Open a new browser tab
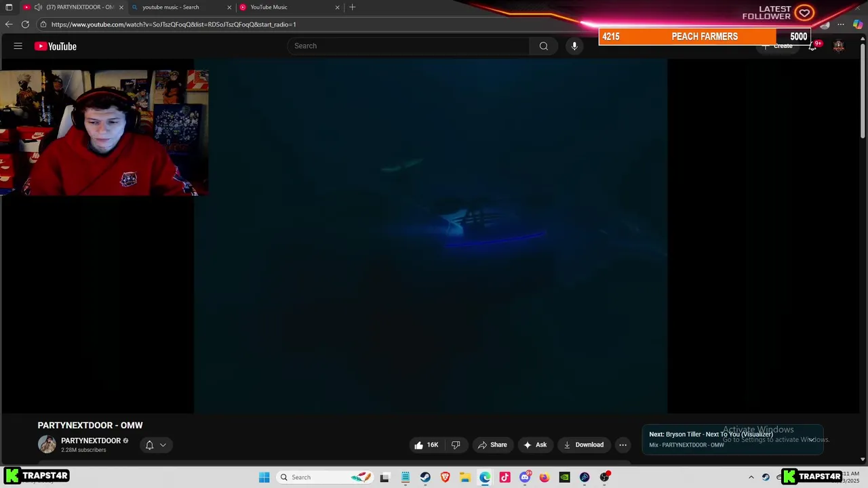The image size is (868, 488). (x=352, y=7)
